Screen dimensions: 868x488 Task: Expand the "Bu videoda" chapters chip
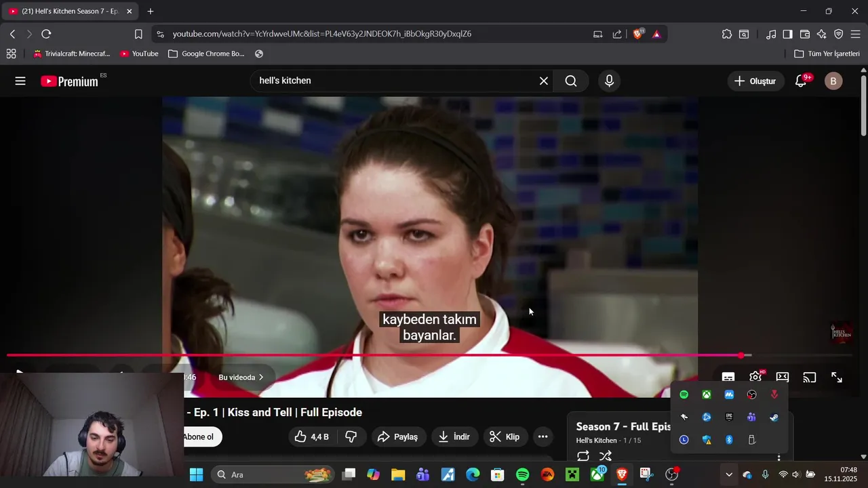click(x=241, y=378)
